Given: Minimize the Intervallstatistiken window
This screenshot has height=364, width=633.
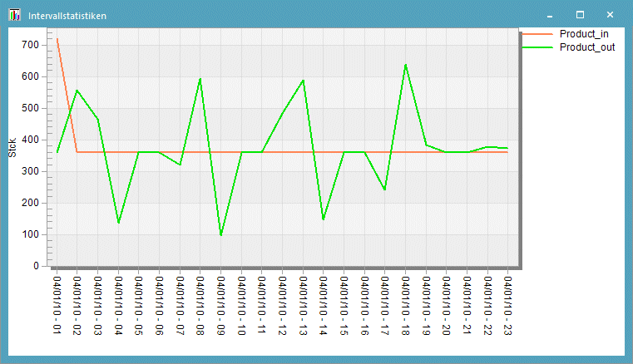Looking at the screenshot, I should pos(550,15).
